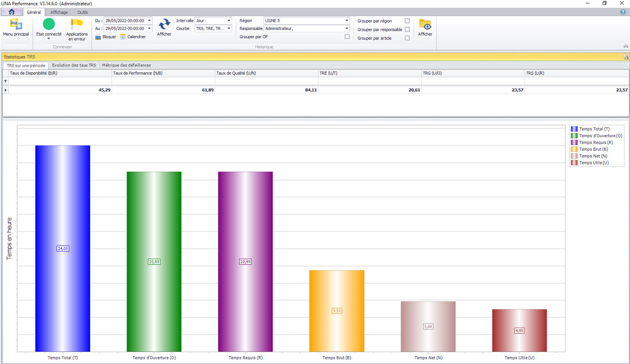Screen dimensions: 630x364
Task: Sort by TRG (U/O) column header
Action: click(x=473, y=73)
